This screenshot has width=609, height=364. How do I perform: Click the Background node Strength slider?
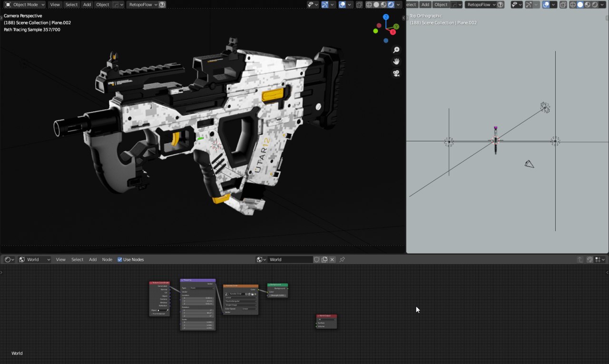[277, 295]
